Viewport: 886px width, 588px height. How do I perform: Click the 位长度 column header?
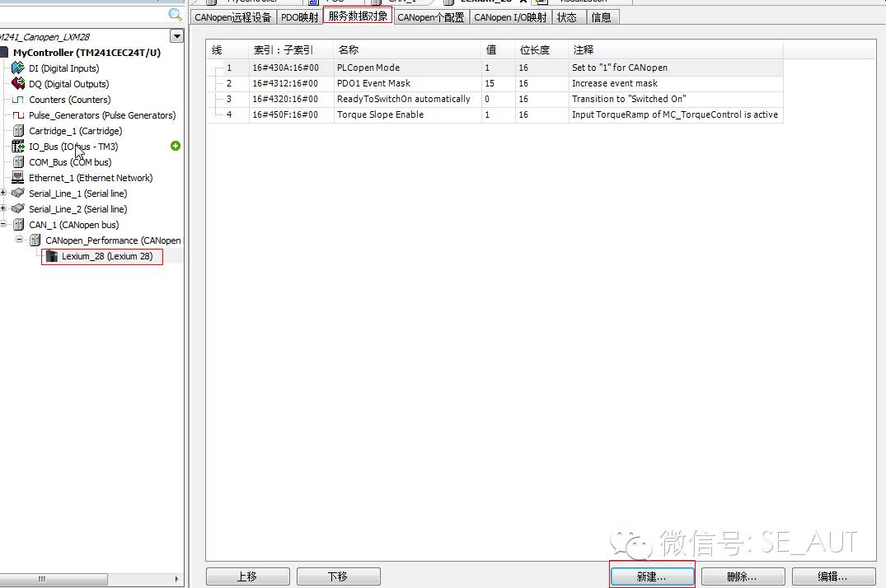(541, 49)
